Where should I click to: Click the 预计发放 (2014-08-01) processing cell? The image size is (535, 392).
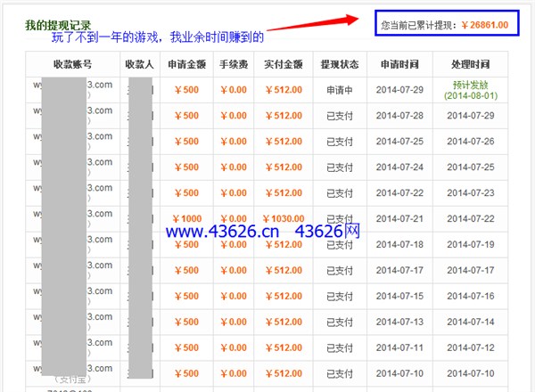click(469, 90)
